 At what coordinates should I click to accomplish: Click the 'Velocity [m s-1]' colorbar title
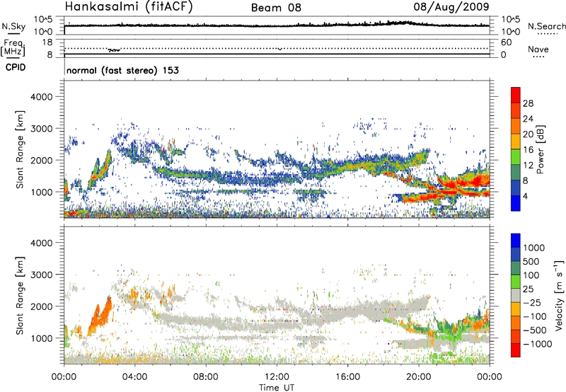tap(559, 295)
